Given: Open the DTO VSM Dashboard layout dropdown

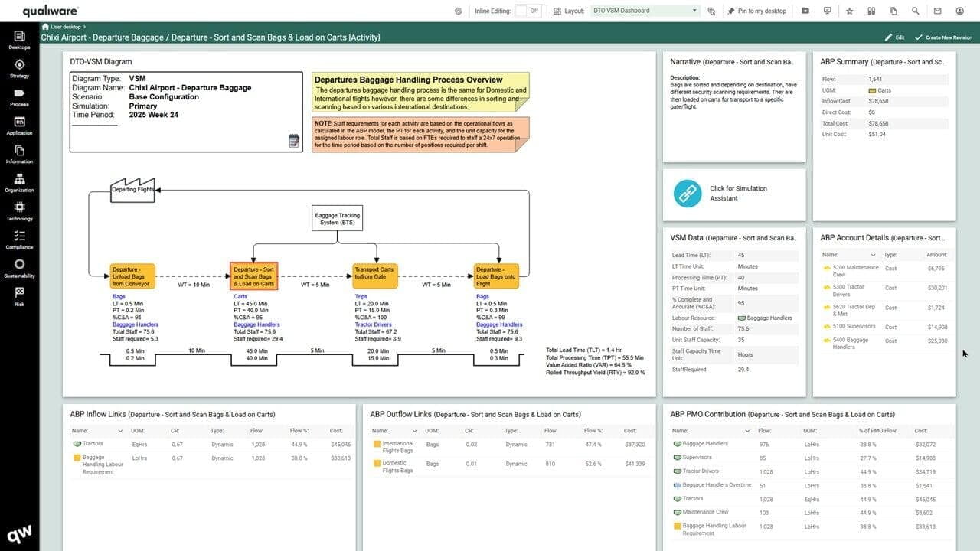Looking at the screenshot, I should (x=645, y=11).
